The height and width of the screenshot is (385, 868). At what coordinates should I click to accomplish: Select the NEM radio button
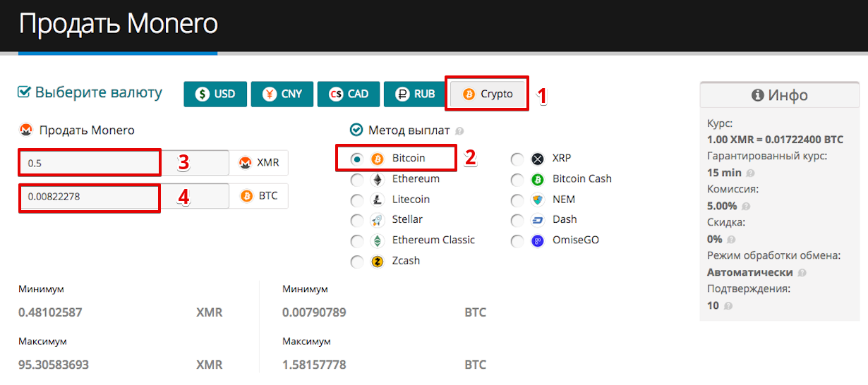518,200
